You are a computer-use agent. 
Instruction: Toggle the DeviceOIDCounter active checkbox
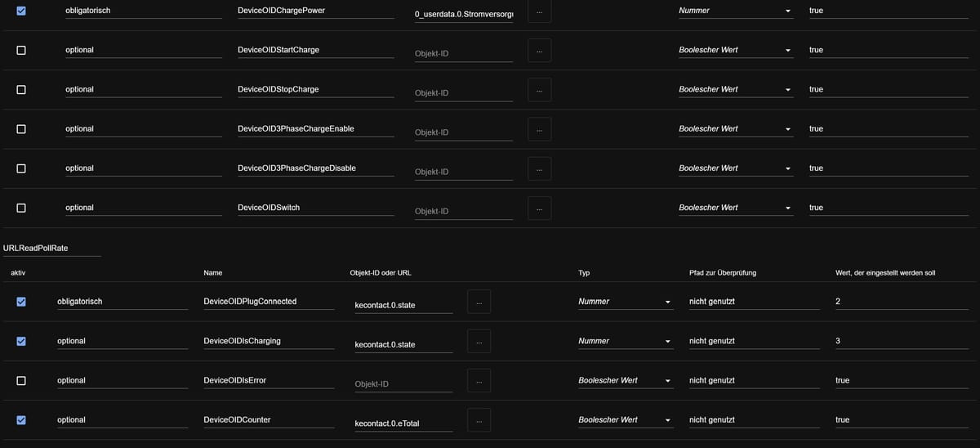point(21,419)
